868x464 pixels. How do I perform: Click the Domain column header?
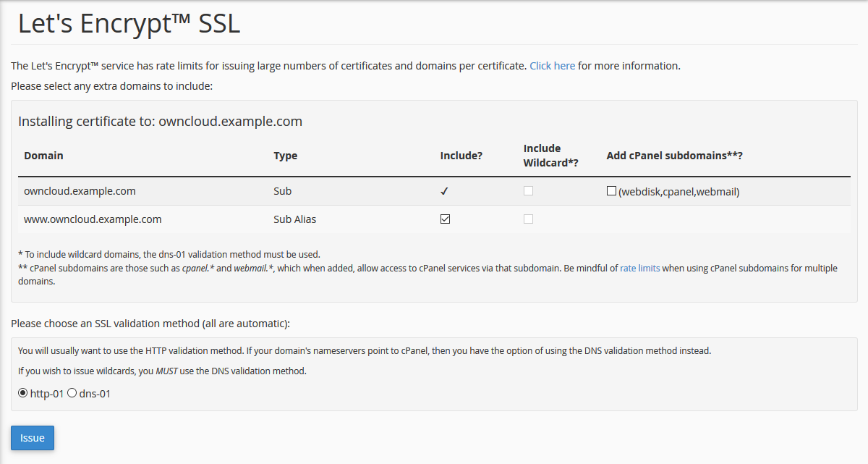43,156
